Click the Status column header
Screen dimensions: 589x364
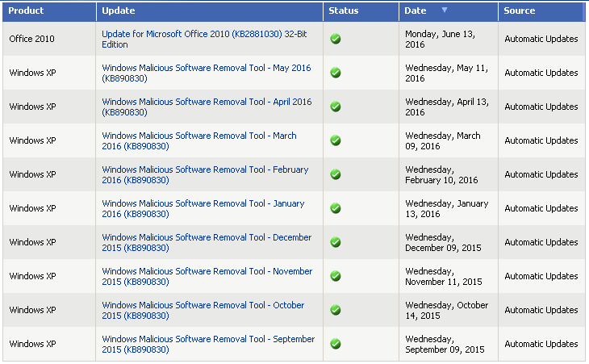coord(344,11)
